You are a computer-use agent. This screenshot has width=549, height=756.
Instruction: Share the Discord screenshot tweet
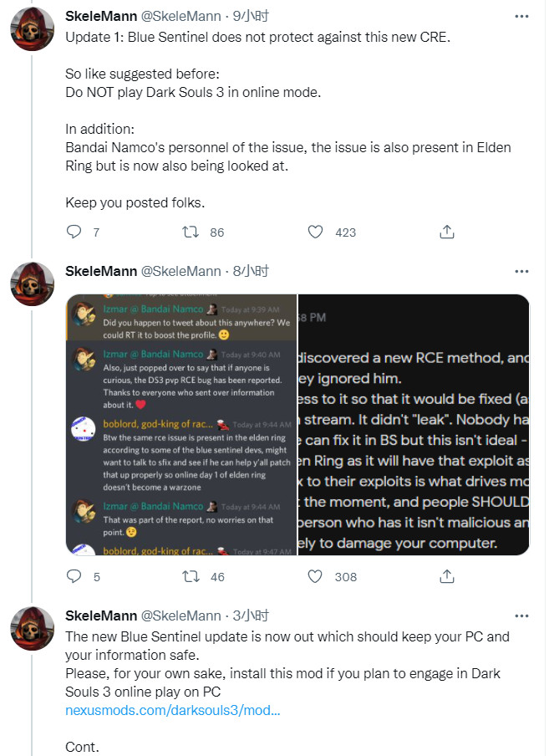pos(447,576)
